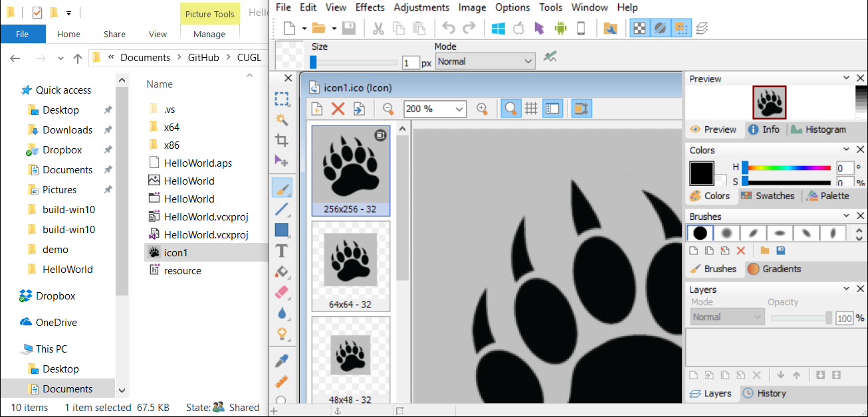The width and height of the screenshot is (868, 417).
Task: Click the hue slider in Colors
Action: coord(789,168)
